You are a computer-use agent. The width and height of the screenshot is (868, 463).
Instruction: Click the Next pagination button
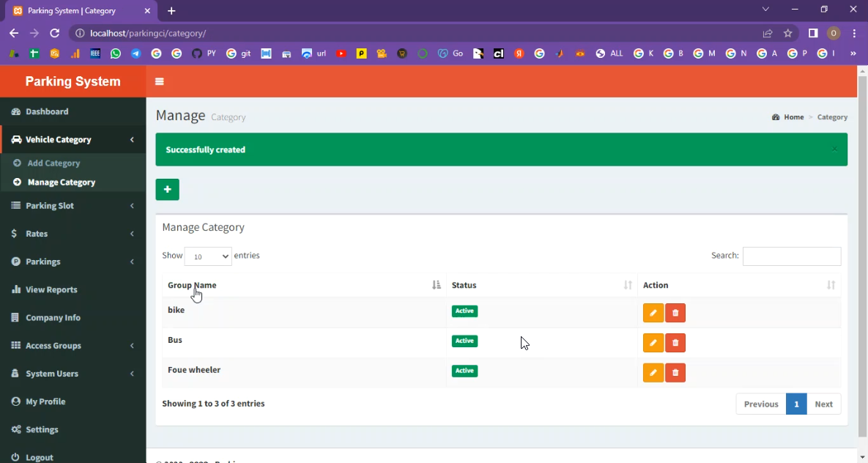(x=823, y=404)
